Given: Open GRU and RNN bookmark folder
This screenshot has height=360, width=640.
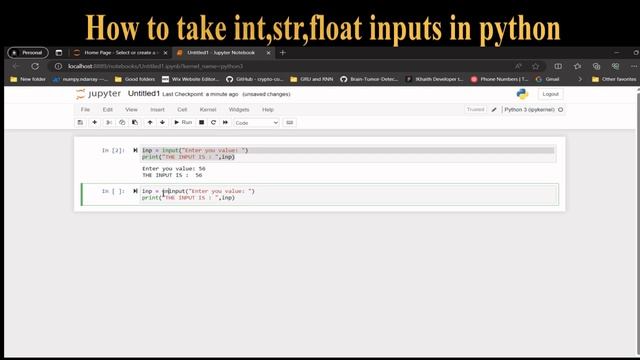Looking at the screenshot, I should 311,79.
